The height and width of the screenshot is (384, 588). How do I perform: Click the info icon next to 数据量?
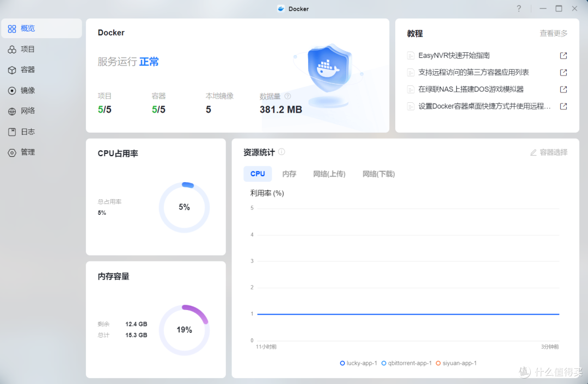tap(287, 96)
